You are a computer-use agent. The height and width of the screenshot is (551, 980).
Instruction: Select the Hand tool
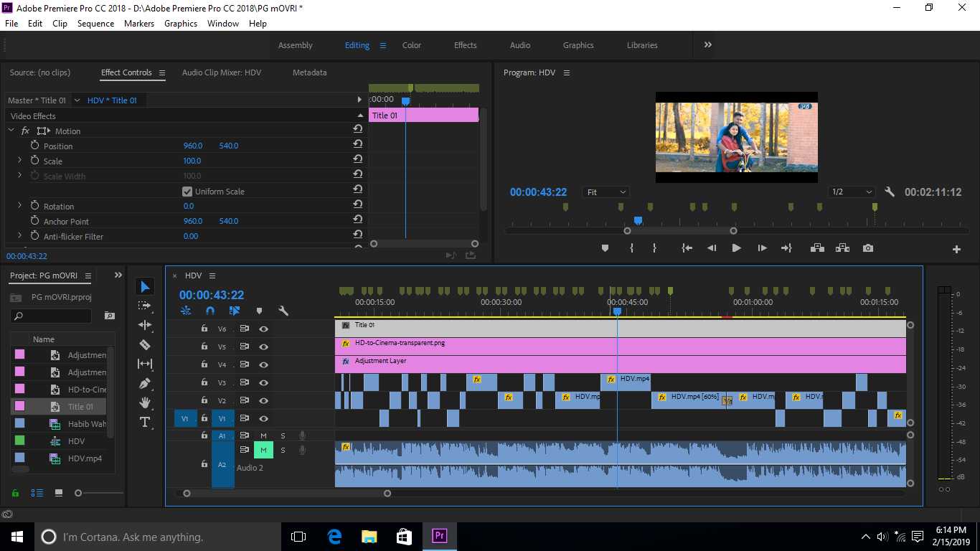point(145,402)
